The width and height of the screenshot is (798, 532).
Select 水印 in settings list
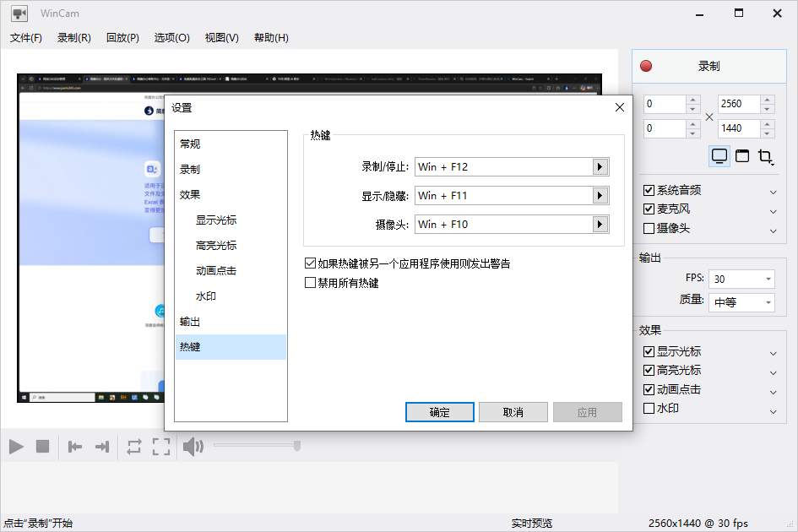click(x=231, y=296)
